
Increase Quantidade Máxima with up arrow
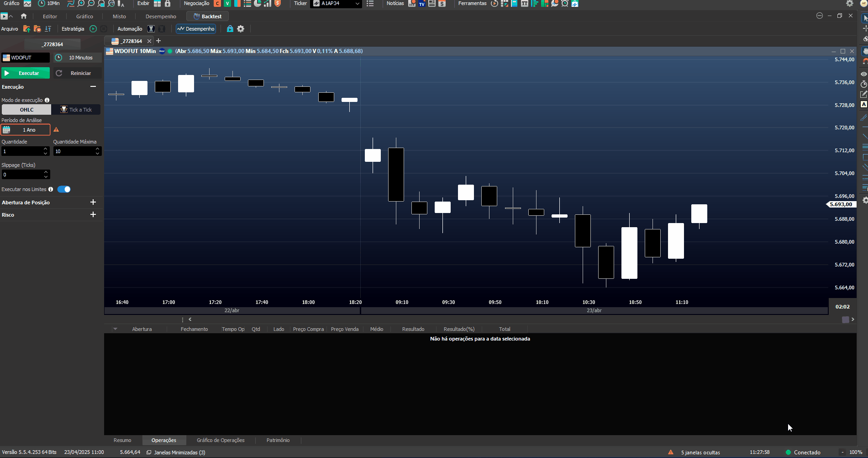(98, 149)
